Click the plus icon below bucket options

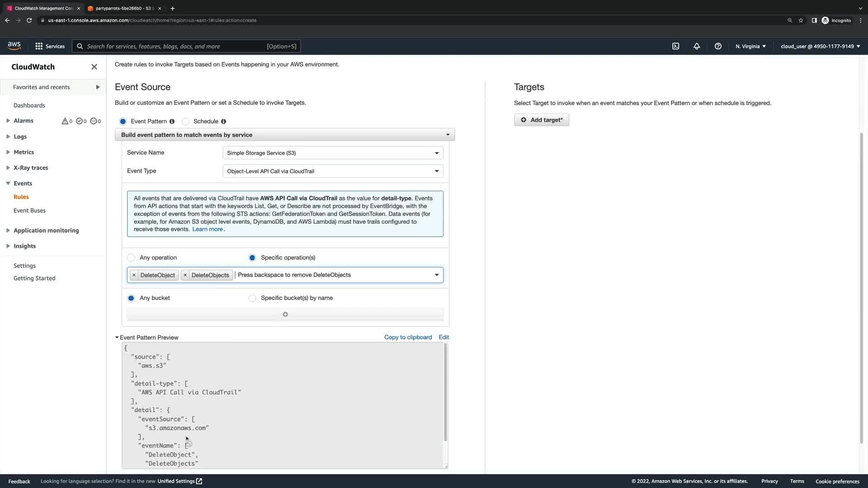point(285,314)
